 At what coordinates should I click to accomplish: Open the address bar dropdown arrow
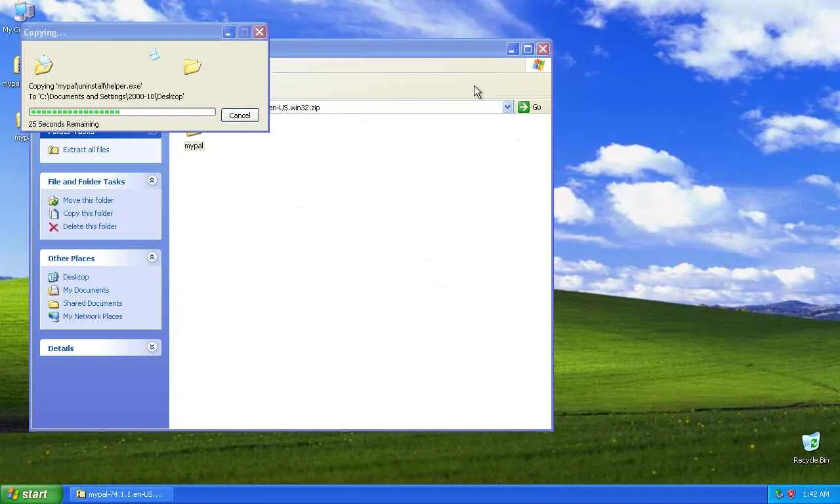click(507, 107)
